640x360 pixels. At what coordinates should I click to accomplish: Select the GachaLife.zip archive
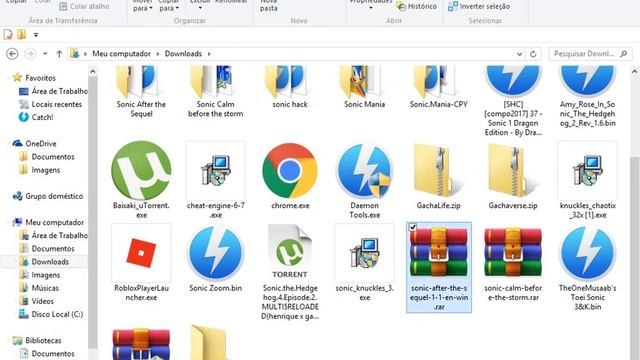[439, 171]
